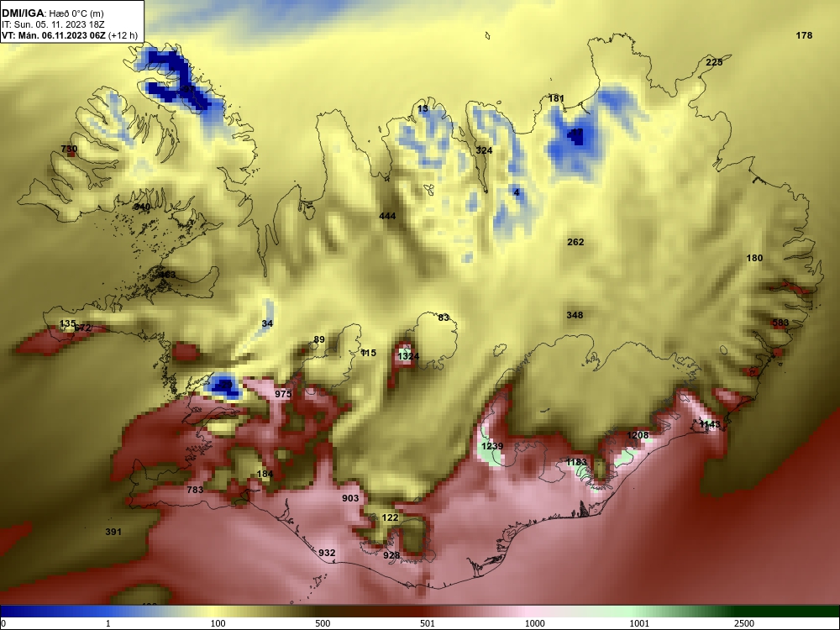Click the 730 value on the map

click(69, 149)
